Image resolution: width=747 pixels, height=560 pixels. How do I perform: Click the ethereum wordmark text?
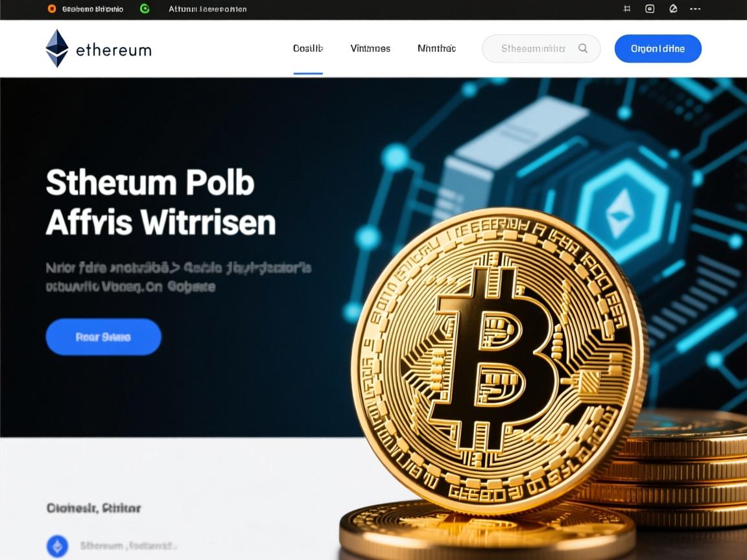pyautogui.click(x=113, y=50)
